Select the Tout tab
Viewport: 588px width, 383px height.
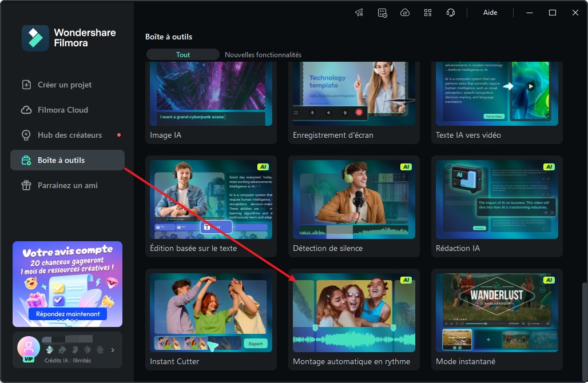tap(183, 55)
